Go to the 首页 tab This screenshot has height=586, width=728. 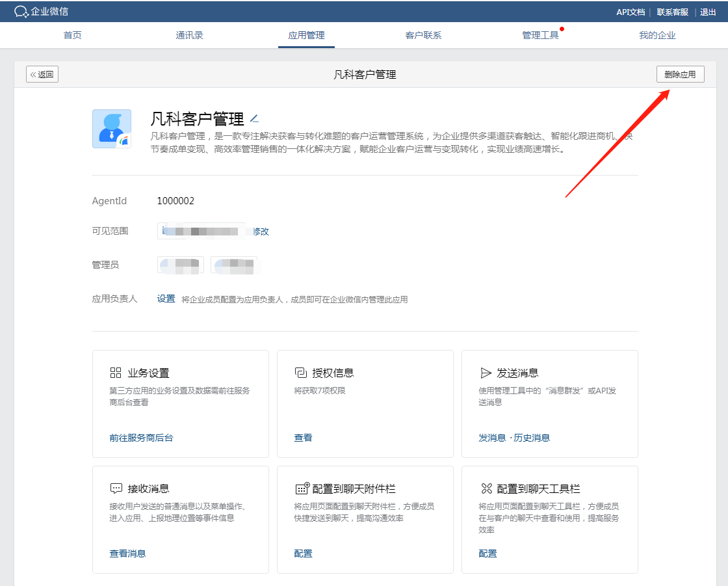72,35
